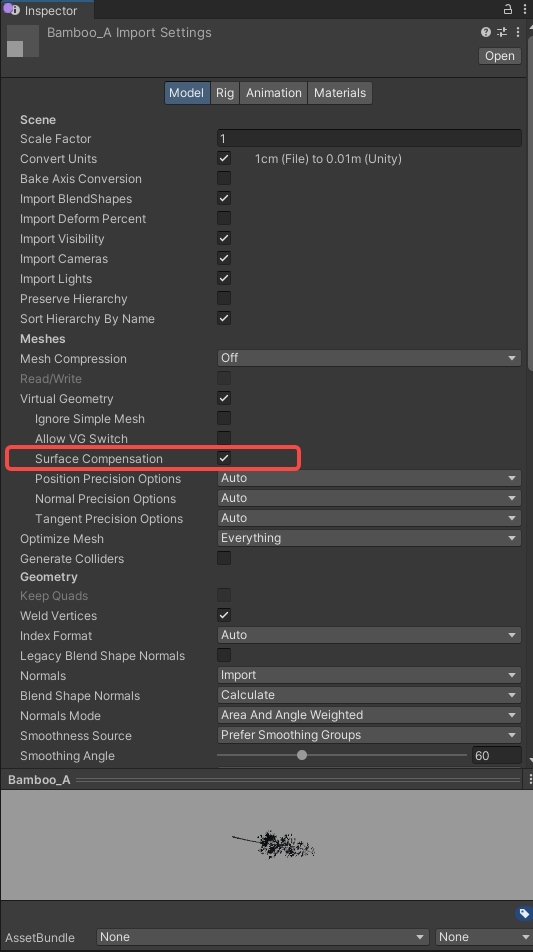Switch to the Materials tab
This screenshot has width=533, height=952.
[x=340, y=93]
